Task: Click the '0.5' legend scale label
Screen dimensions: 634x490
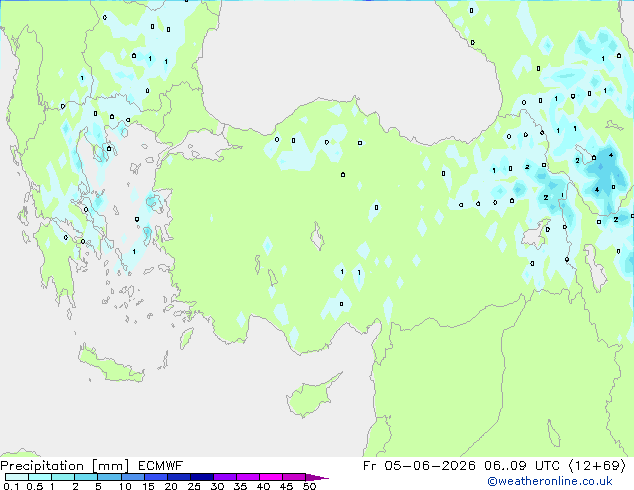Action: pos(35,486)
